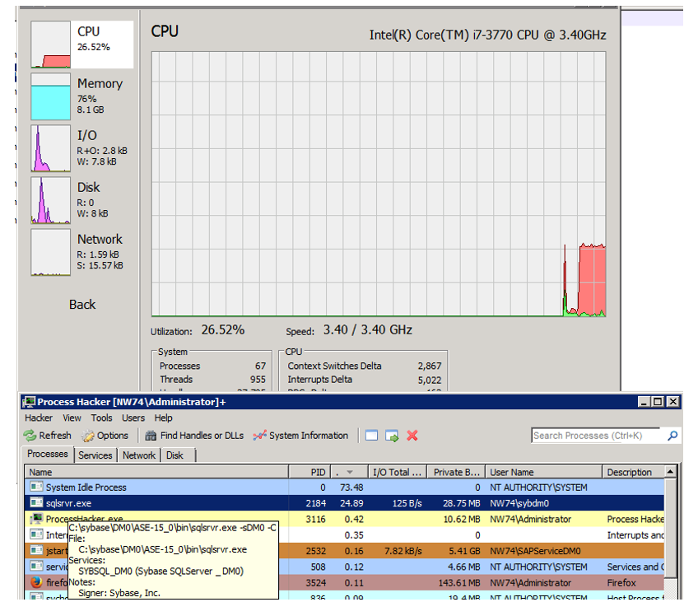The height and width of the screenshot is (616, 698).
Task: Click the Refresh toolbar button
Action: (x=47, y=436)
